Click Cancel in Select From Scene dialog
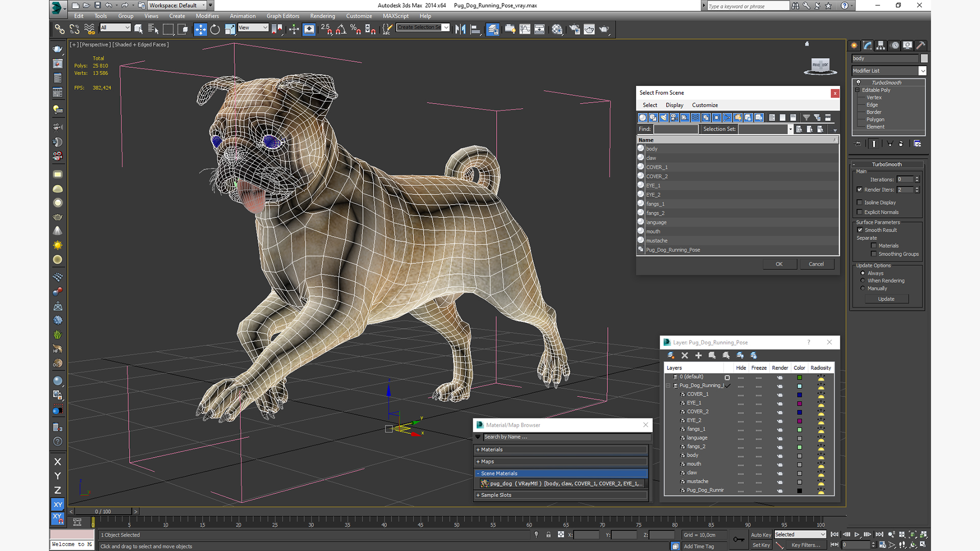The width and height of the screenshot is (980, 551). pos(816,264)
